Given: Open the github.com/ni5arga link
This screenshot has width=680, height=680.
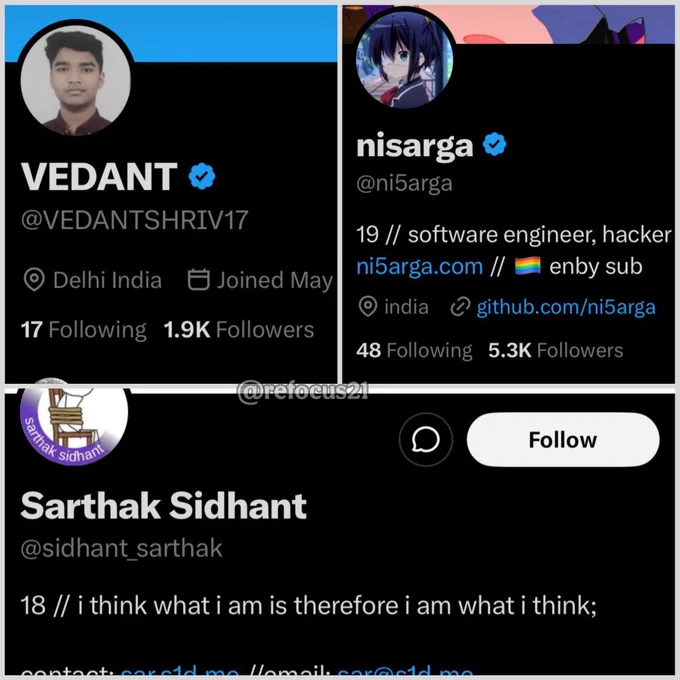Looking at the screenshot, I should (x=566, y=307).
